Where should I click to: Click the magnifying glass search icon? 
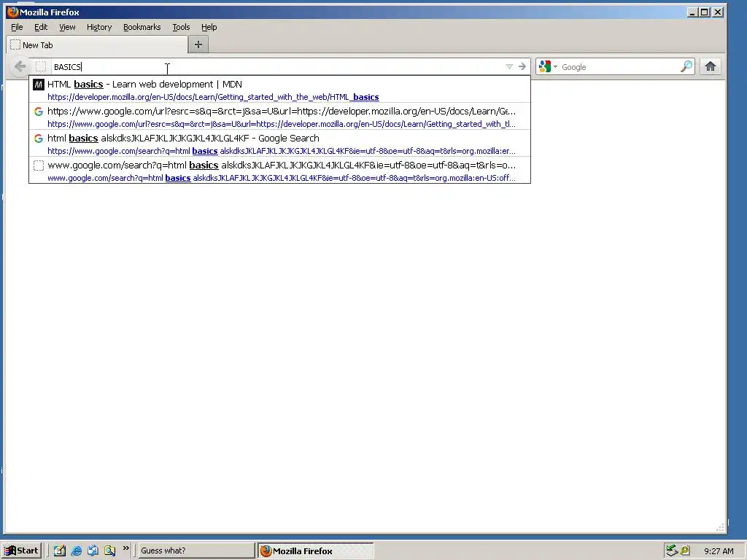click(686, 66)
